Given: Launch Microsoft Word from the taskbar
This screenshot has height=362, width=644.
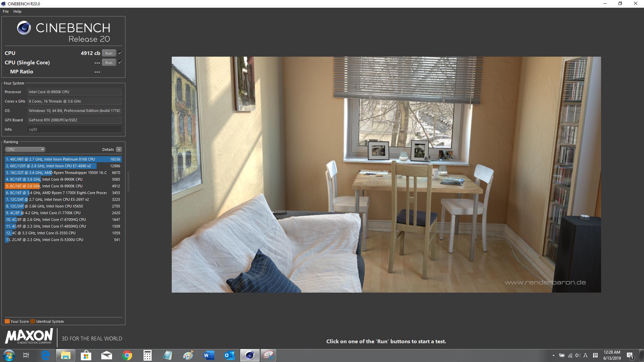Looking at the screenshot, I should click(209, 355).
